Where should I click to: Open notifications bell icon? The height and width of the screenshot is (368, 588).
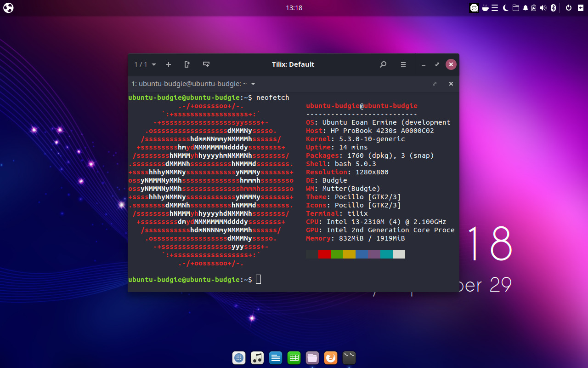(x=525, y=8)
